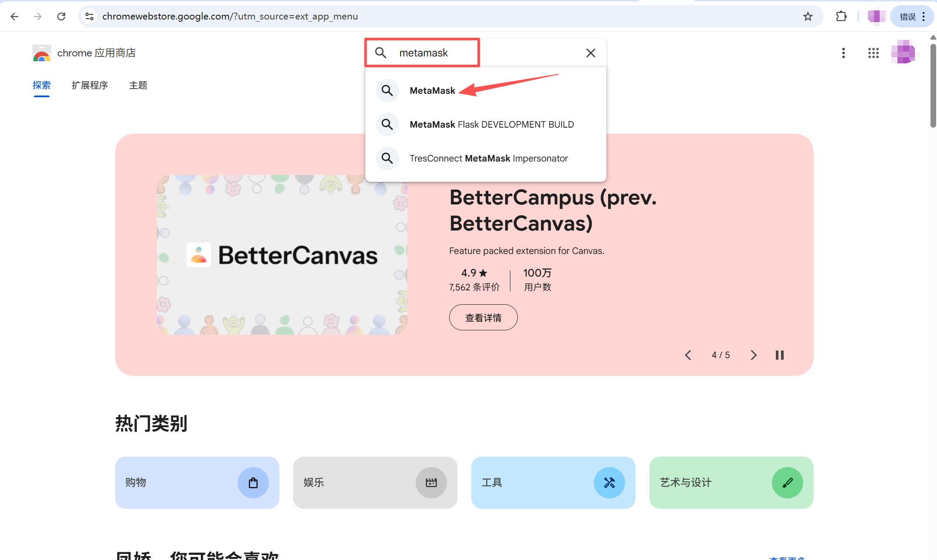Clear the search box with the X
Viewport: 937px width, 560px height.
click(590, 53)
